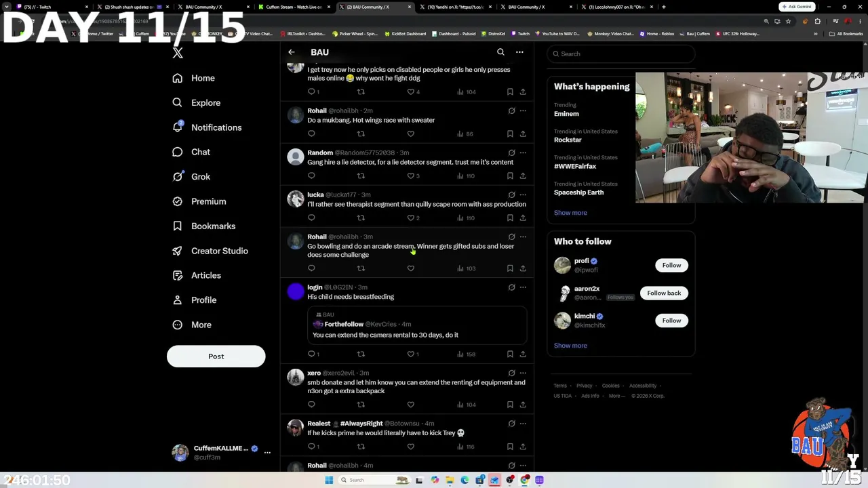Open more options on login's post
The image size is (868, 488).
coord(523,287)
